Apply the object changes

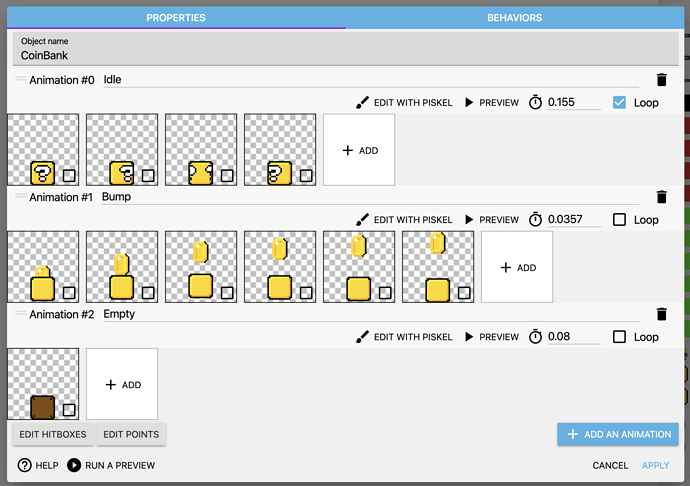point(656,465)
